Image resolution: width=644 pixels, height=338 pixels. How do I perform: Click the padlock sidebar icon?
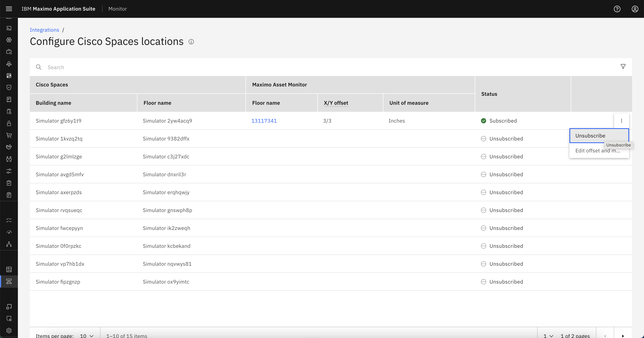click(9, 123)
